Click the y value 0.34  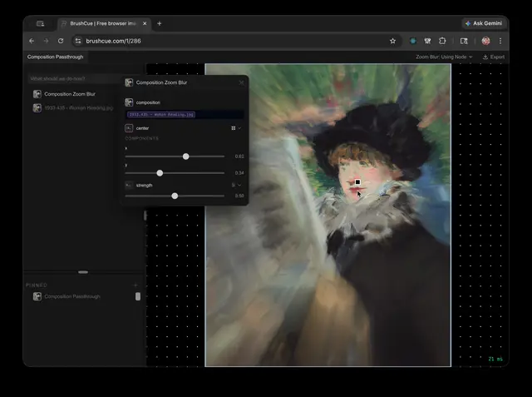(239, 173)
